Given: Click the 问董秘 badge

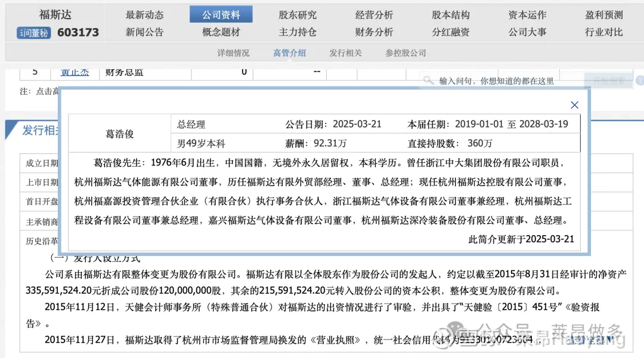Looking at the screenshot, I should tap(33, 33).
